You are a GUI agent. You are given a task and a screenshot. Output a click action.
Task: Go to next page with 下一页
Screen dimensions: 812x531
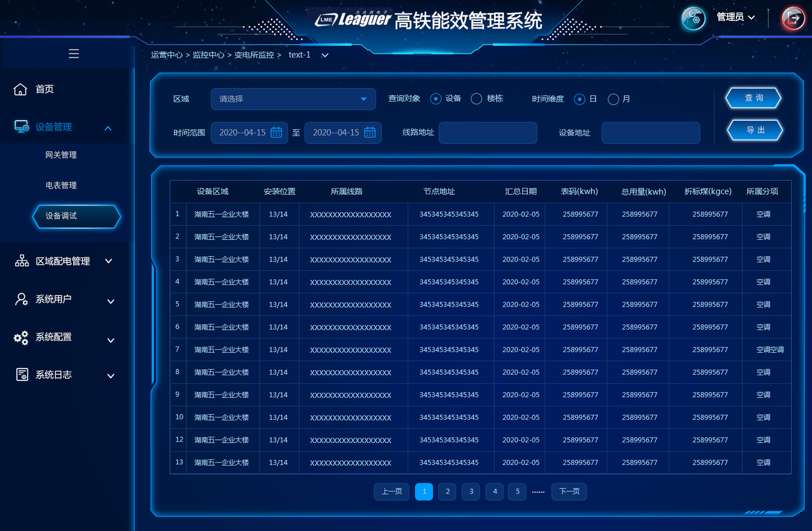[569, 492]
